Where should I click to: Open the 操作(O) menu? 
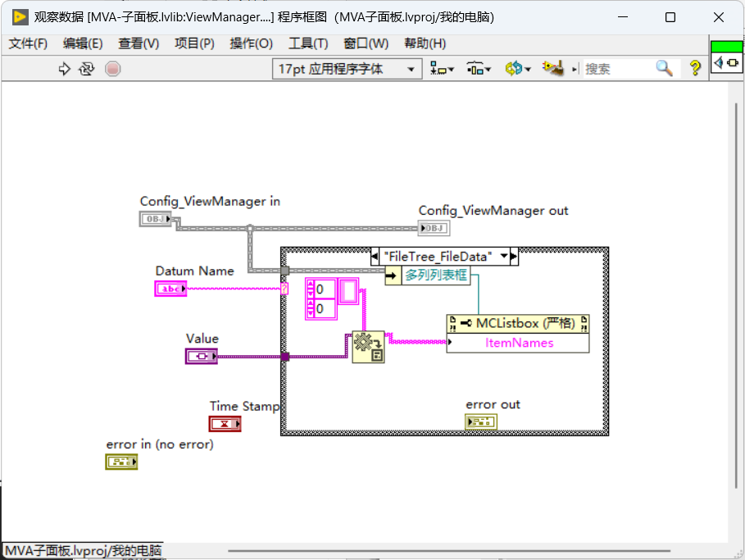click(x=252, y=43)
